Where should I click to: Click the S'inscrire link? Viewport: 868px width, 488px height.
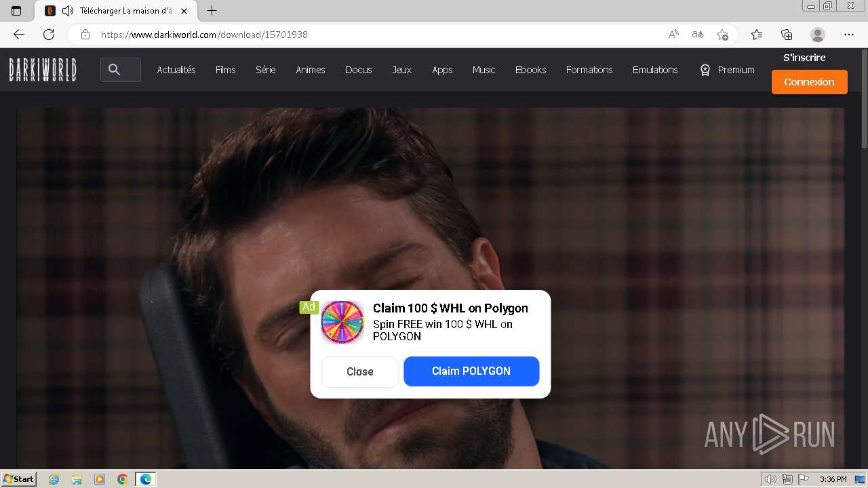(x=804, y=58)
